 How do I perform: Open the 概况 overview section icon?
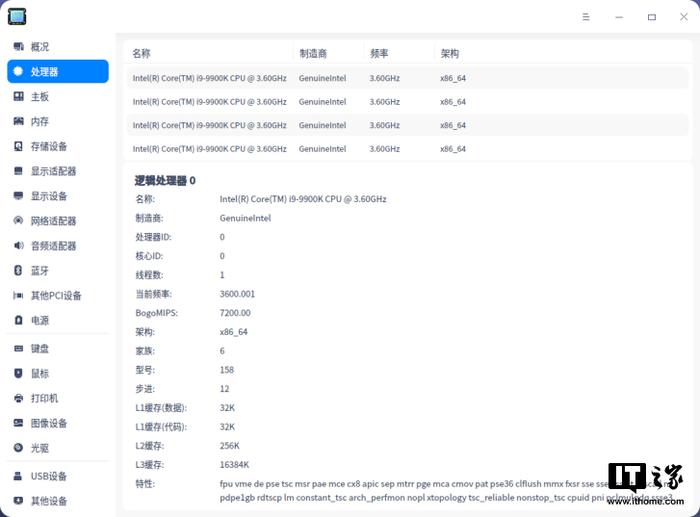pyautogui.click(x=18, y=46)
